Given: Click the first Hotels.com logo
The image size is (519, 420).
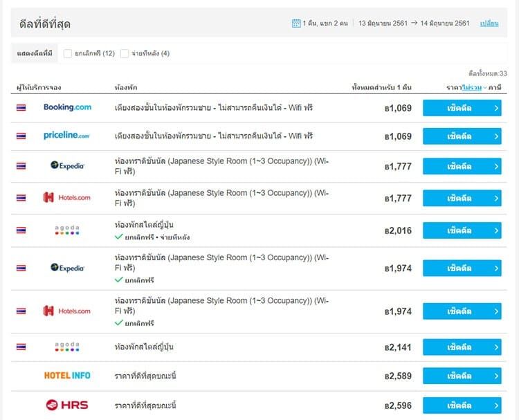Looking at the screenshot, I should [x=67, y=198].
